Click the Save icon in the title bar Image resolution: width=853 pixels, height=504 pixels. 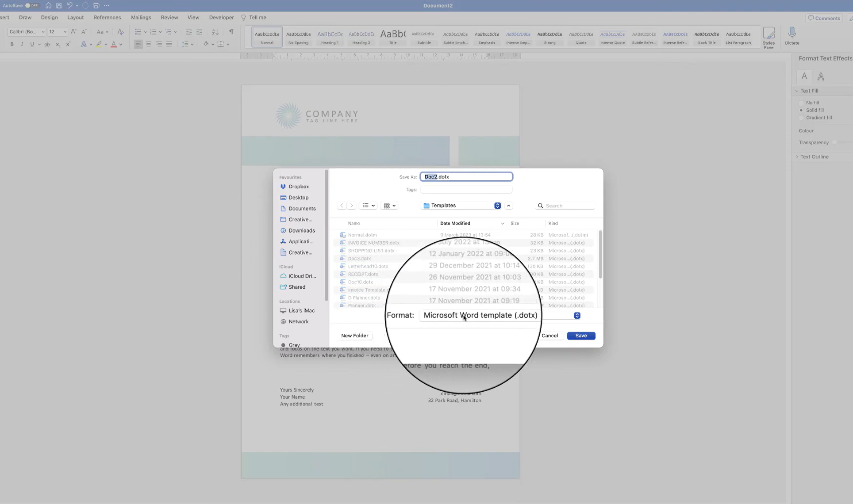tap(59, 6)
